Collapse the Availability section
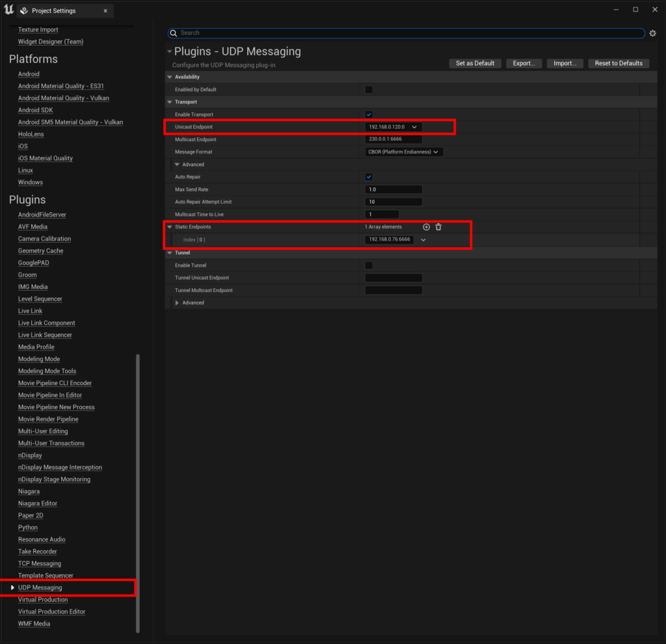The width and height of the screenshot is (666, 644). coord(170,77)
